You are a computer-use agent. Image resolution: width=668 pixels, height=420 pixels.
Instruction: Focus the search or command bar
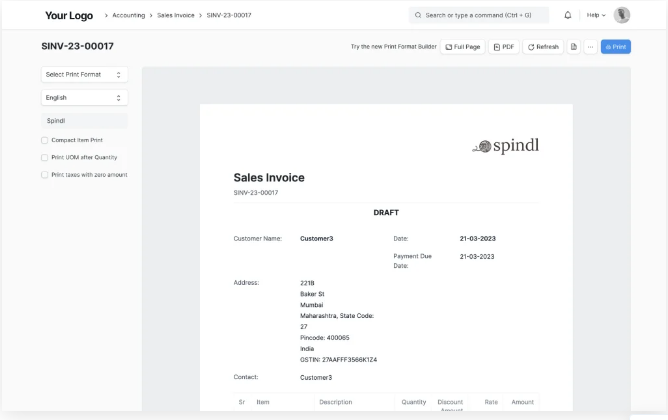tap(479, 15)
